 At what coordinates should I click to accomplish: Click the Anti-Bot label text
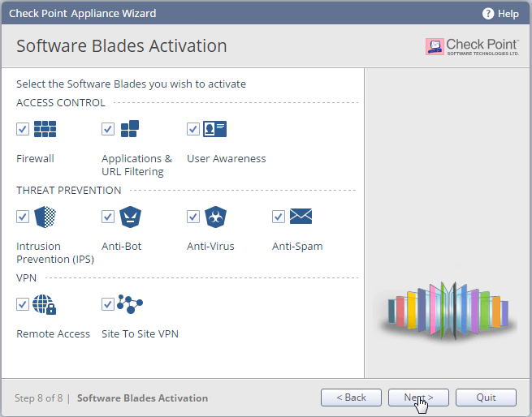click(122, 246)
